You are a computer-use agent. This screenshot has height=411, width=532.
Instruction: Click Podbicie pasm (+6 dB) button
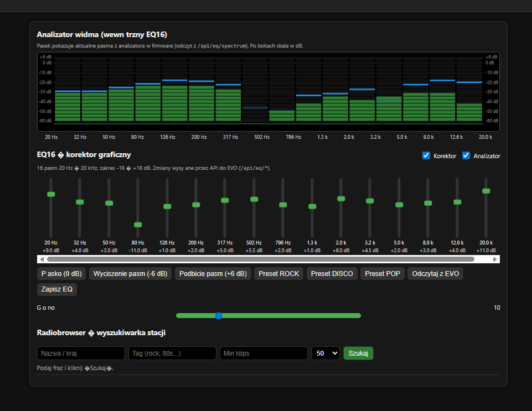[x=213, y=274]
